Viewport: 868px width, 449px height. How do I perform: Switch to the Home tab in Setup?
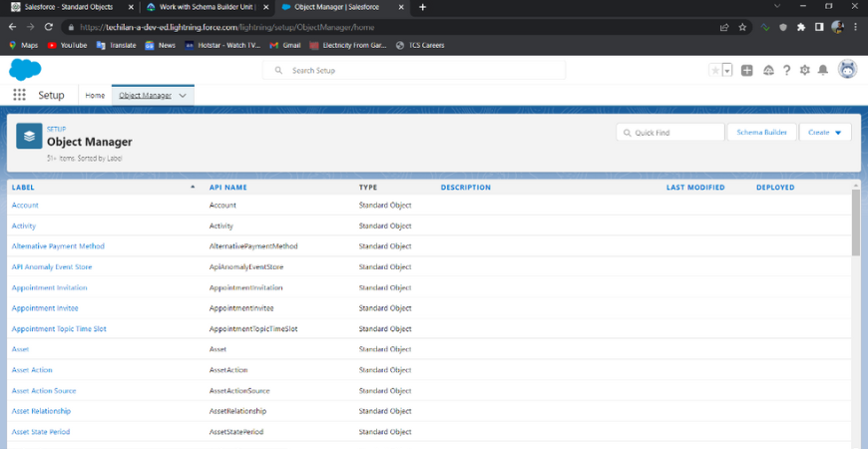[x=95, y=96]
